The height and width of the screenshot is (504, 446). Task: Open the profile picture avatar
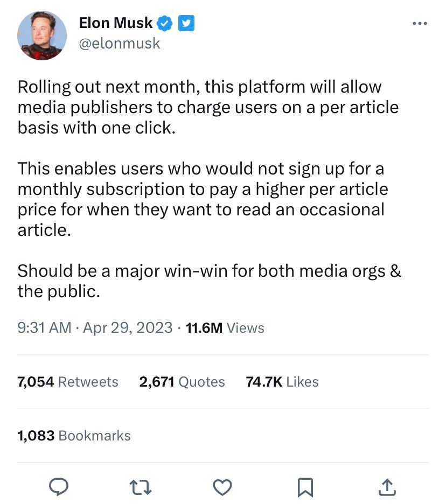pos(42,35)
